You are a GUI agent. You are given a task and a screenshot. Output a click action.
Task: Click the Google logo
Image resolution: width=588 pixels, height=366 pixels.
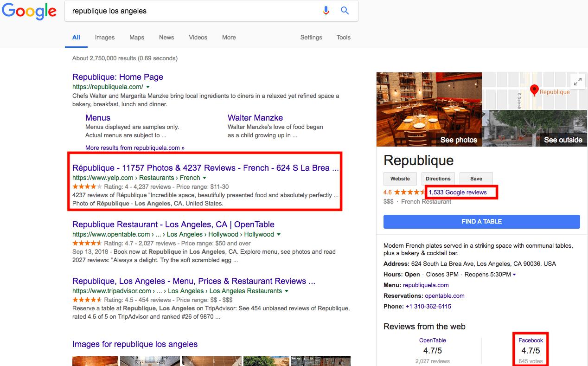[x=29, y=12]
